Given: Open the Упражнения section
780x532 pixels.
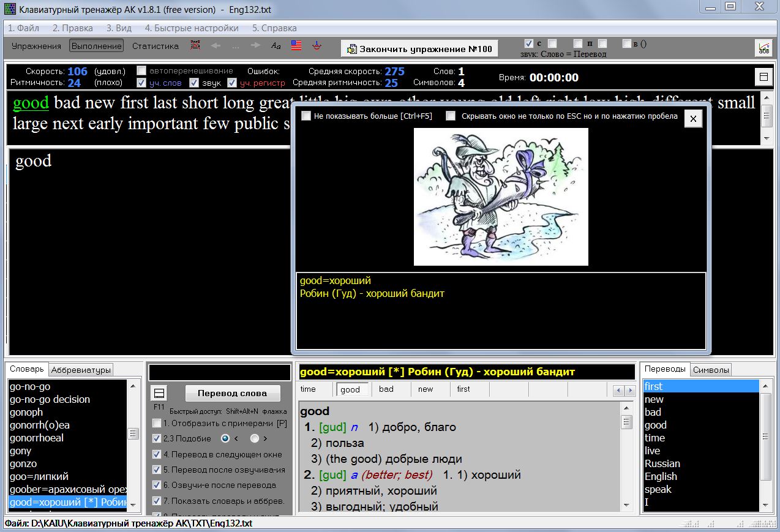Looking at the screenshot, I should [36, 46].
